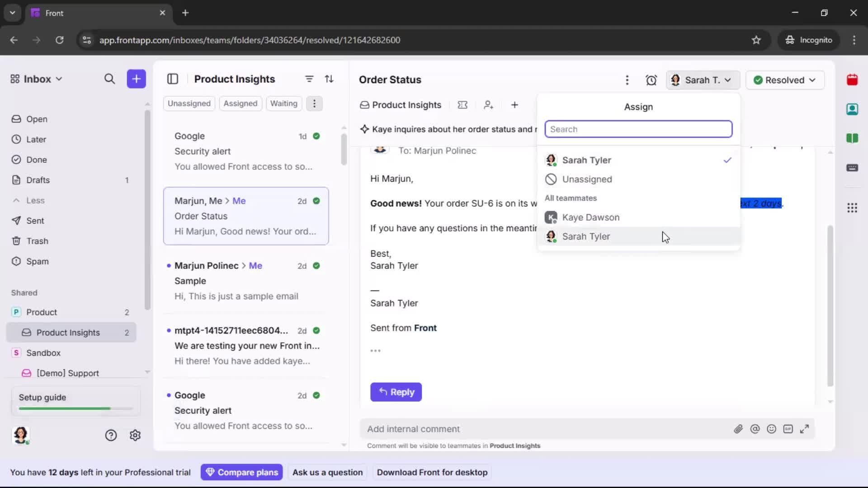Screen dimensions: 868x488
Task: Assign the conversation to Kaye Dawson
Action: [x=591, y=217]
